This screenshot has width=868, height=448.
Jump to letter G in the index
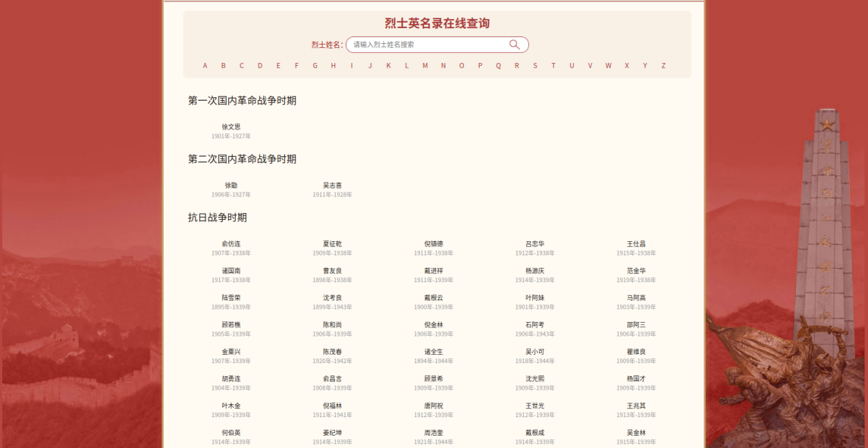[x=315, y=66]
